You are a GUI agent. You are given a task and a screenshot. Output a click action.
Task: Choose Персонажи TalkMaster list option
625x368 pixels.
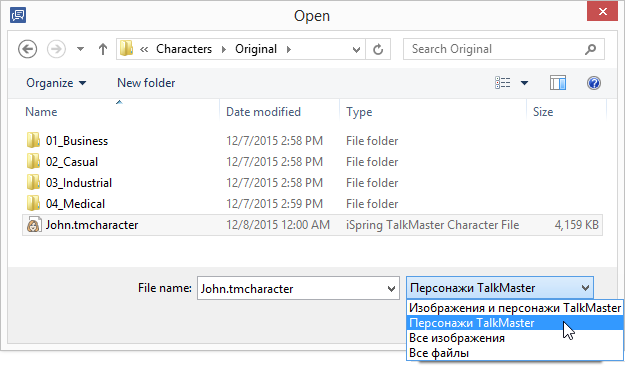click(x=515, y=323)
